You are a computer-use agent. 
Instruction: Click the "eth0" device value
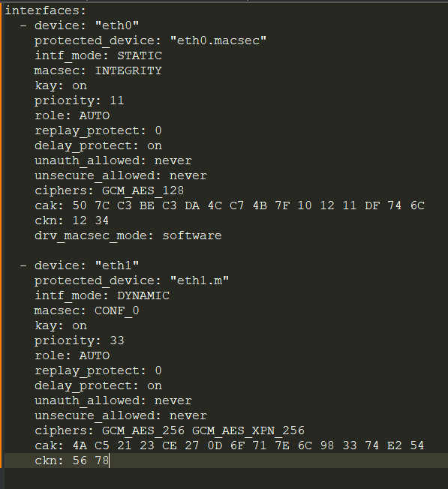pos(117,25)
